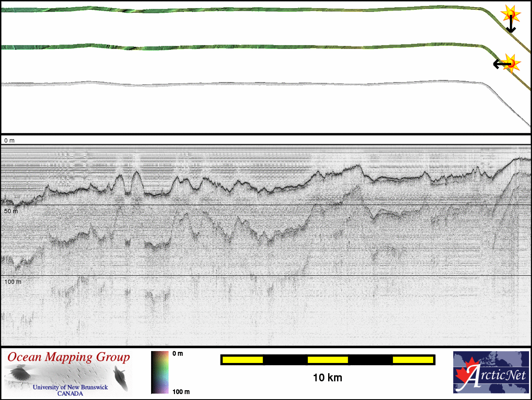Click the rainbow depth color legend
This screenshot has width=532, height=400.
(x=160, y=372)
